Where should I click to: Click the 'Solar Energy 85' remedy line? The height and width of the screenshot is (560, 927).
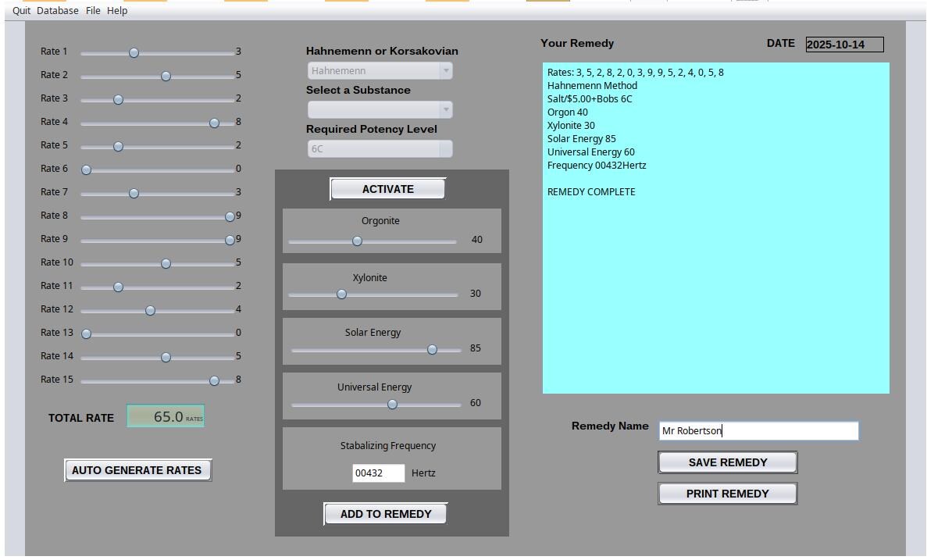581,139
